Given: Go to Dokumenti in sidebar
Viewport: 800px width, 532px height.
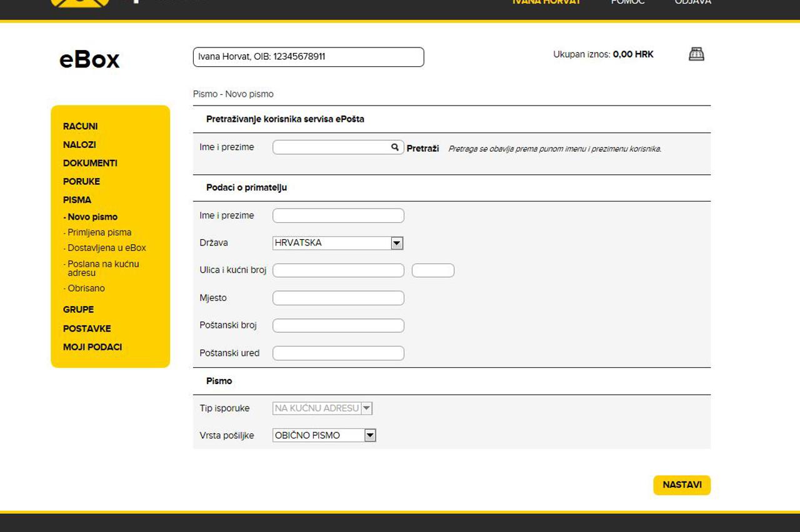Looking at the screenshot, I should (90, 163).
